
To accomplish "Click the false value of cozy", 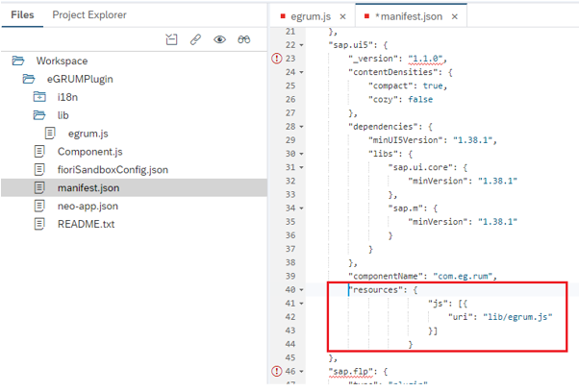I will [420, 99].
